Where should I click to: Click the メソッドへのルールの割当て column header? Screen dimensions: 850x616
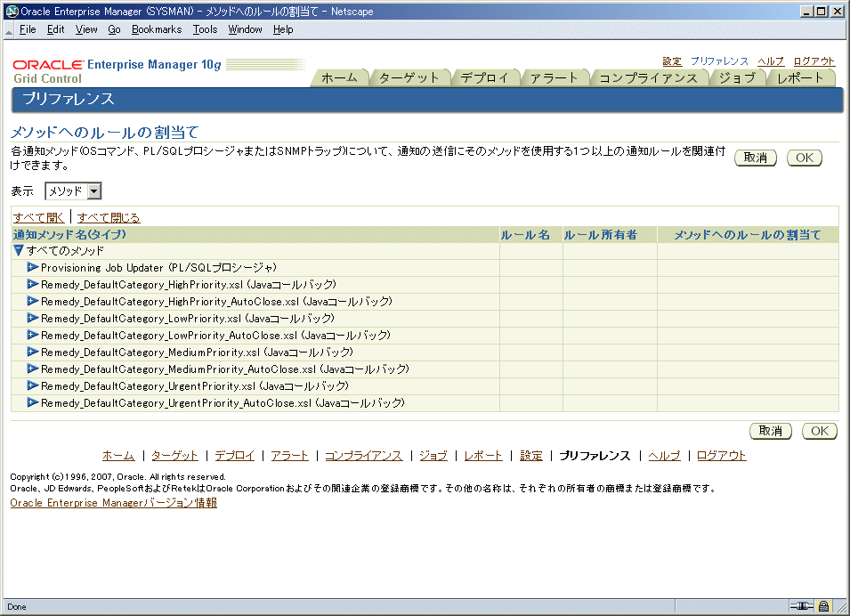point(748,235)
